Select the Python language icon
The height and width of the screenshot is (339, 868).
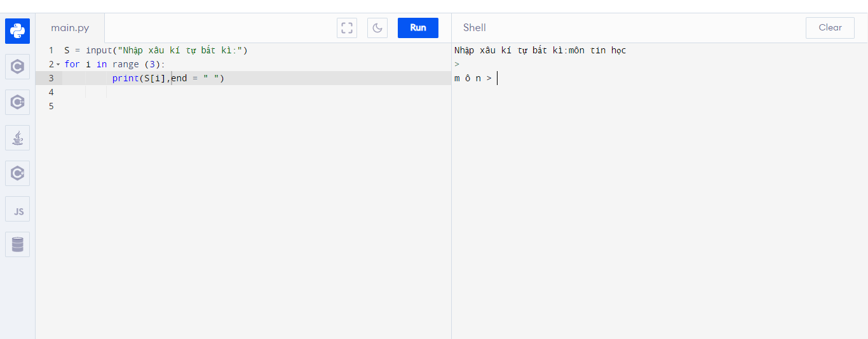17,31
